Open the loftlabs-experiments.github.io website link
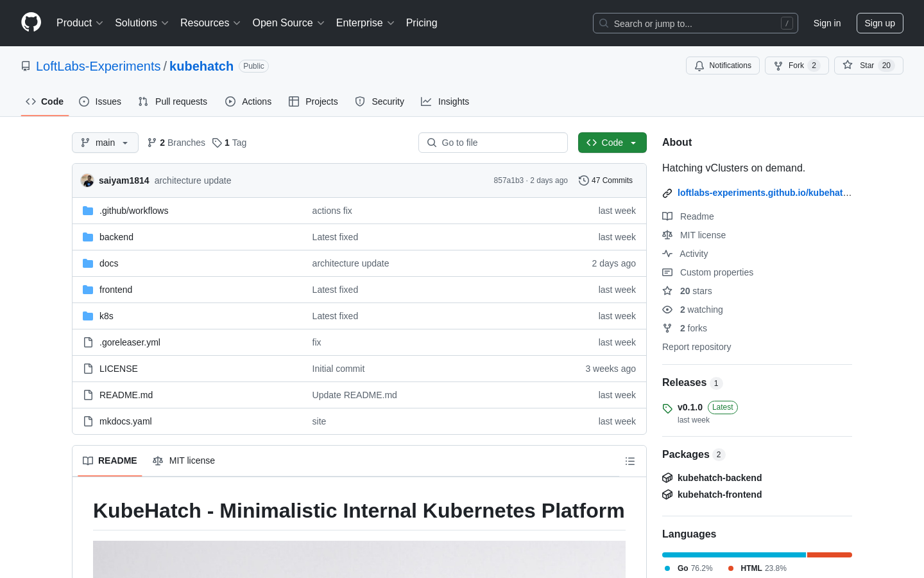Viewport: 924px width, 578px height. [764, 193]
